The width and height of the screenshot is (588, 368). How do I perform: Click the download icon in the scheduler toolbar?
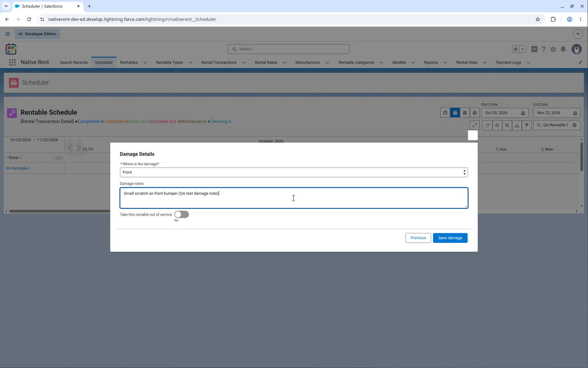[517, 125]
